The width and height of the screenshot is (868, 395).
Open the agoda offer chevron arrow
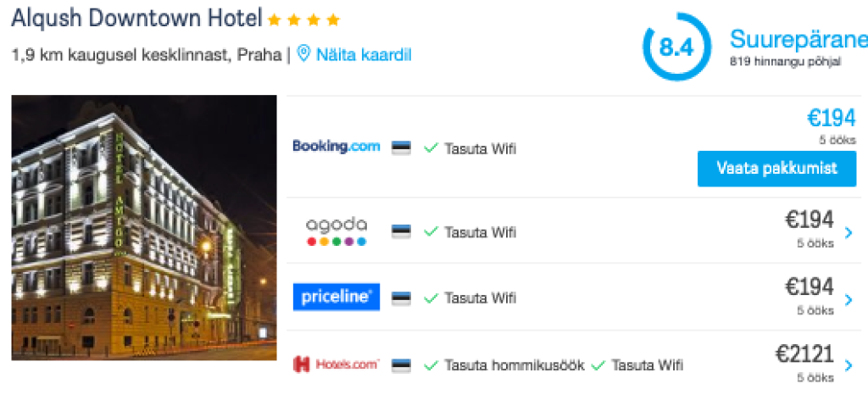(x=849, y=233)
